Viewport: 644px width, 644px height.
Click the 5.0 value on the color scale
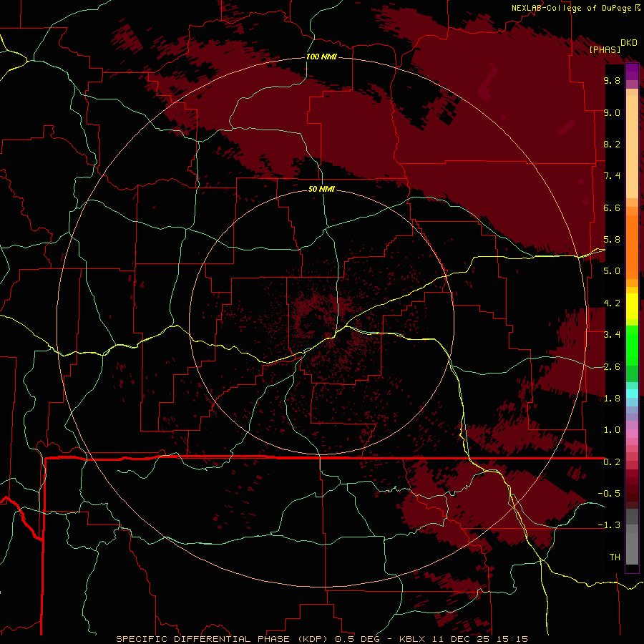(x=612, y=271)
